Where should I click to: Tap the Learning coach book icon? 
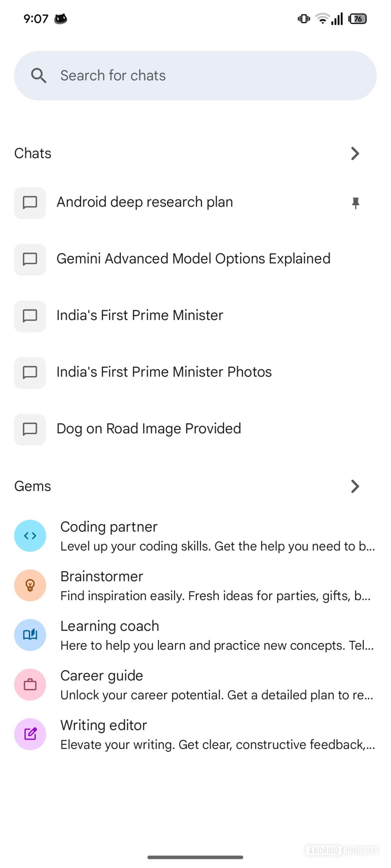coord(30,635)
